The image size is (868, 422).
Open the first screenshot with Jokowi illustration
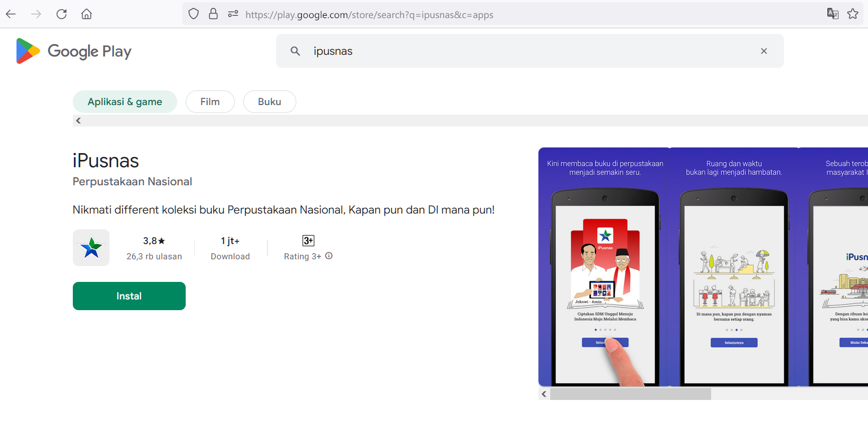604,267
